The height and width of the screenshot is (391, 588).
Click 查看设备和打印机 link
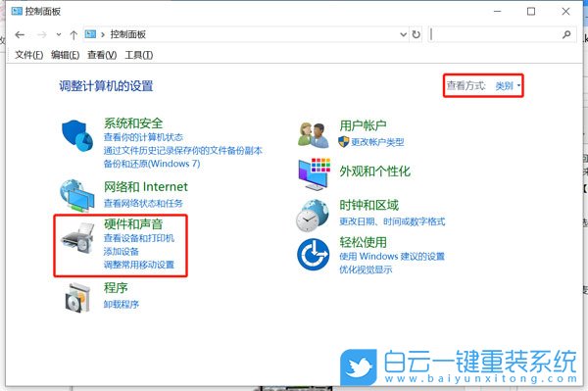[139, 238]
